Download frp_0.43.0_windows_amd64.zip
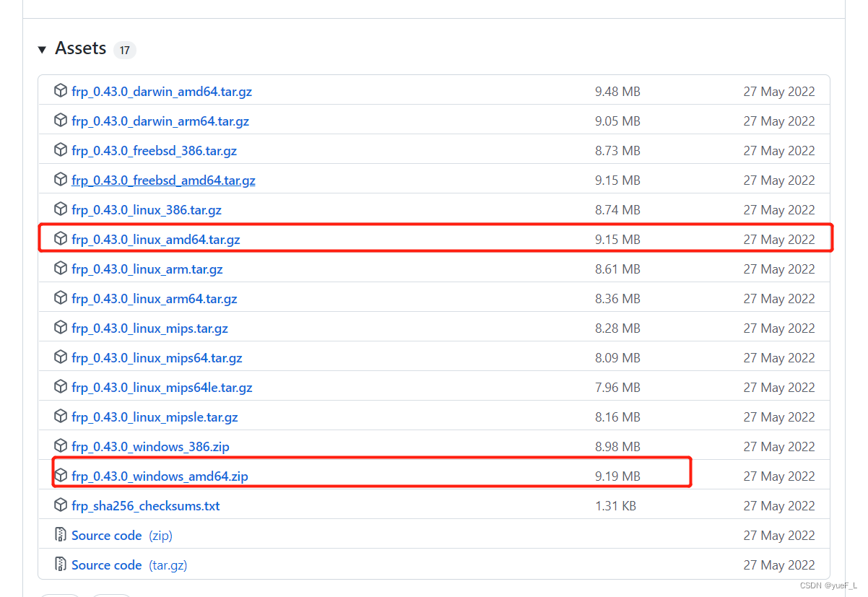 [160, 476]
